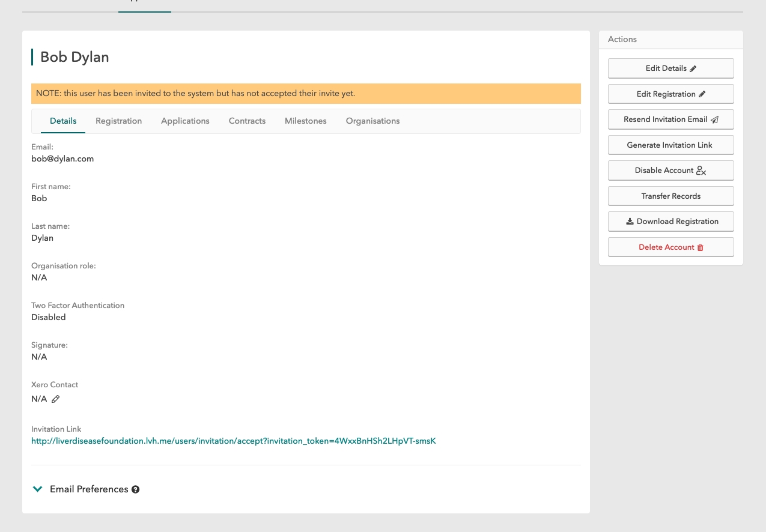Select the Organisations tab
Screen dimensions: 766x532
pos(372,121)
